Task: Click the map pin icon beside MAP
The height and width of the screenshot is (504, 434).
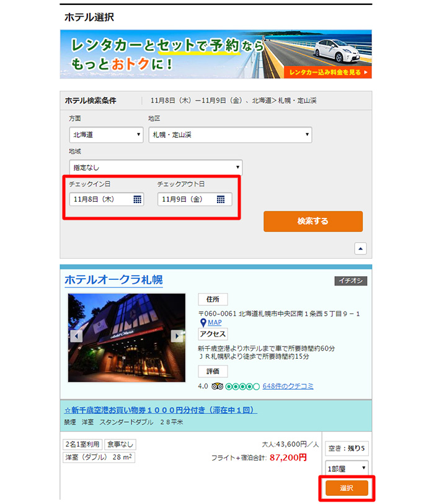Action: click(x=203, y=322)
